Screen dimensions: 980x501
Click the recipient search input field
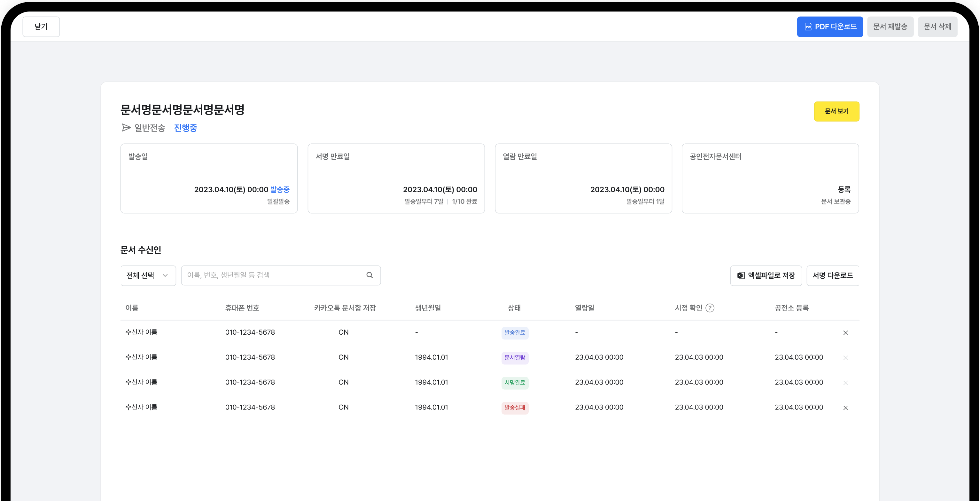(x=281, y=275)
